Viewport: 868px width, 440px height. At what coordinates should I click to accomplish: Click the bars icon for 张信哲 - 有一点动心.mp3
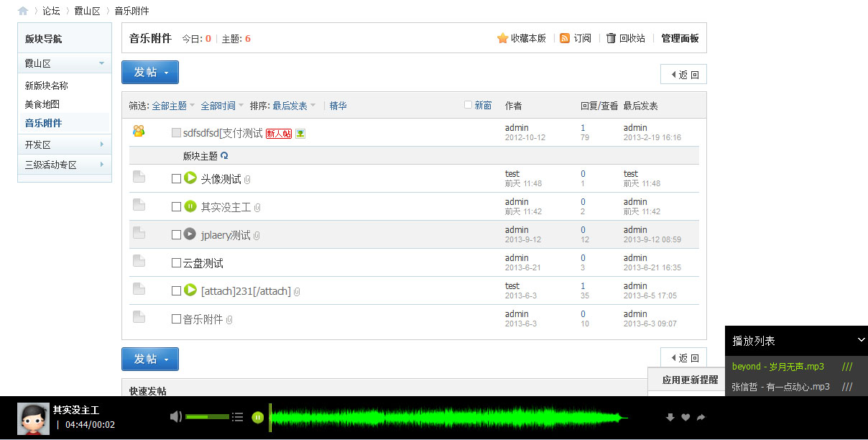(x=847, y=387)
